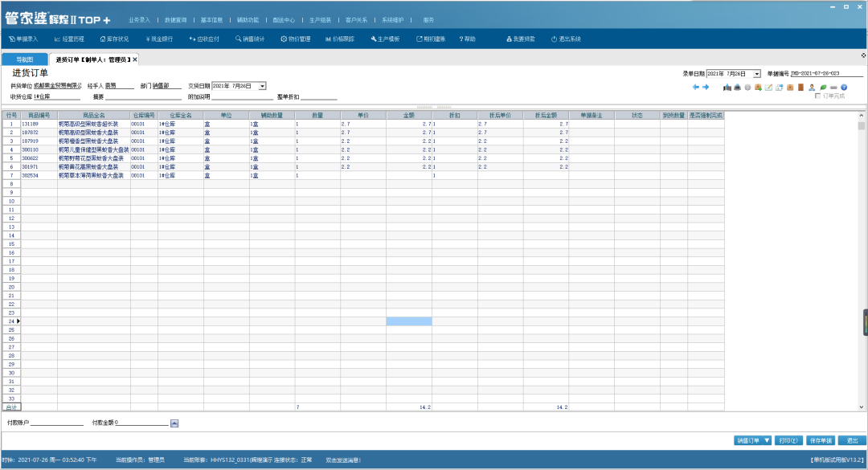Click the 保存单据 button

[820, 440]
